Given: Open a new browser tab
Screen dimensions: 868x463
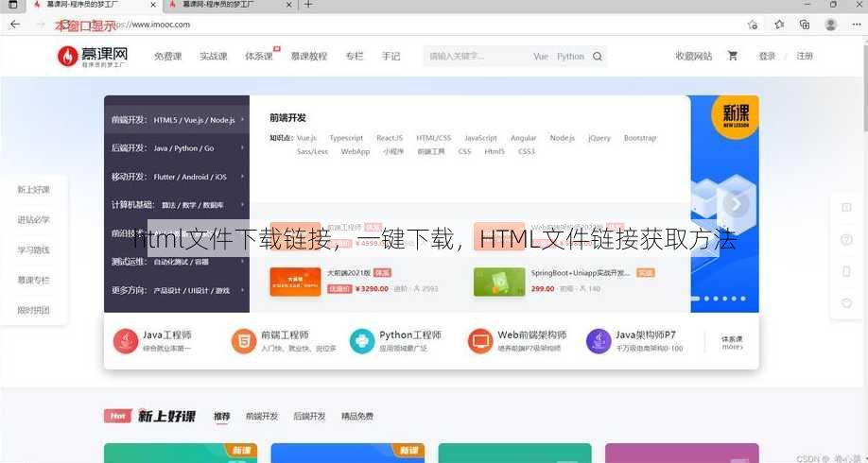Looking at the screenshot, I should [x=308, y=5].
